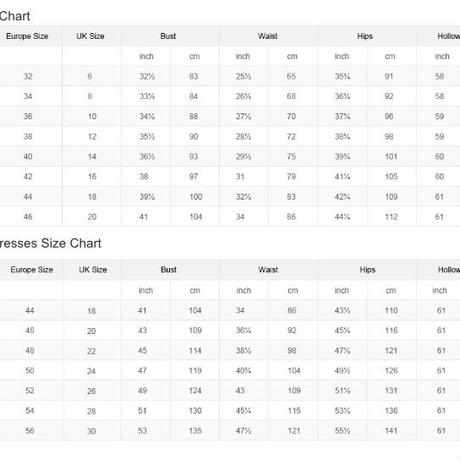
Task: Select the Bust header in the first chart
Action: pyautogui.click(x=168, y=36)
